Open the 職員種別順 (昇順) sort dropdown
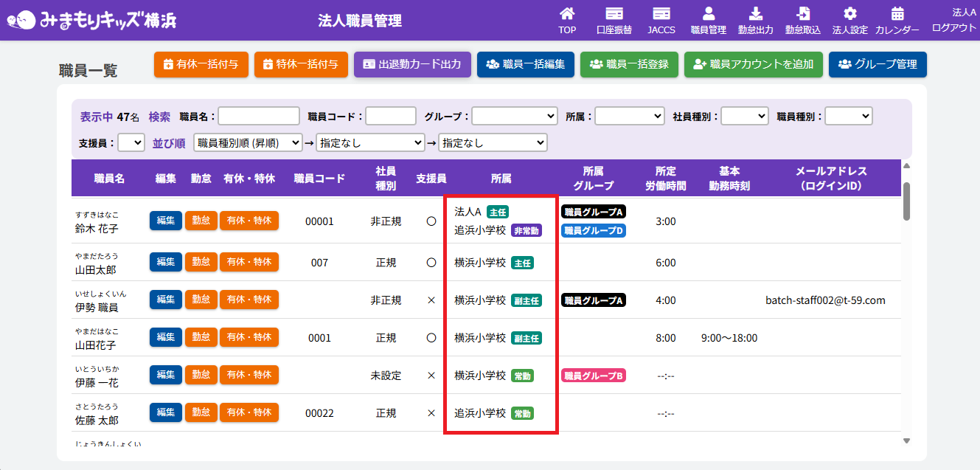980x470 pixels. pos(248,142)
